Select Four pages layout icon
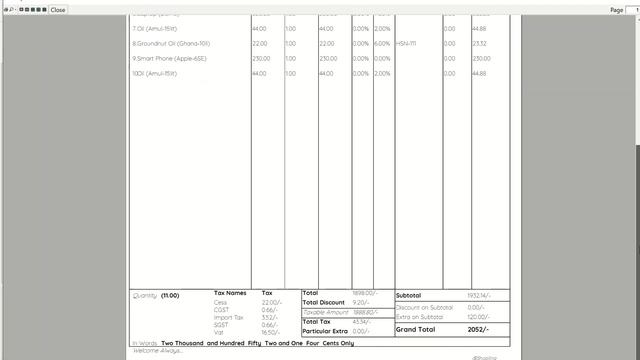 [x=38, y=9]
